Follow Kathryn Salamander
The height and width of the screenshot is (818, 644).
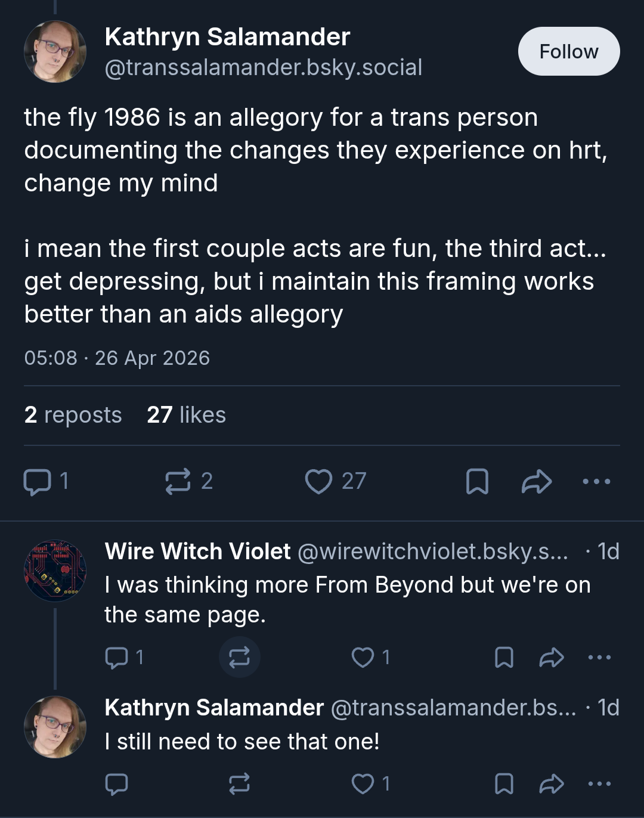coord(569,51)
